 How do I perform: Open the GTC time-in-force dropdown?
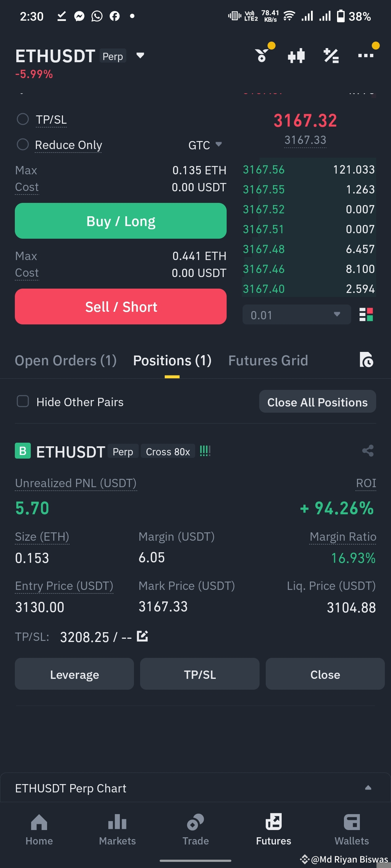pyautogui.click(x=205, y=145)
